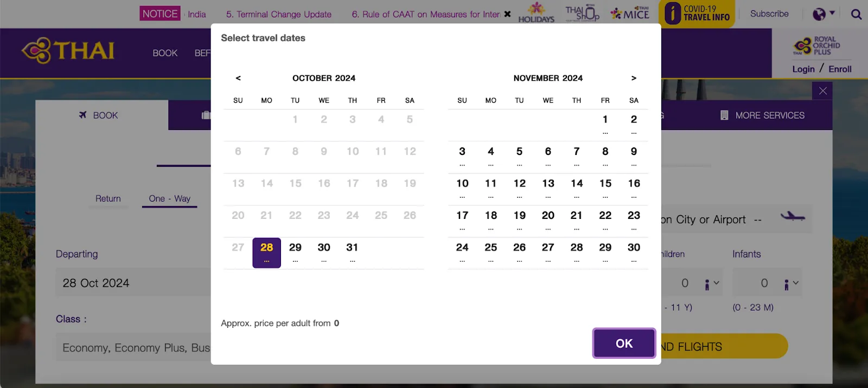Open the language globe selector
Image resolution: width=868 pixels, height=388 pixels.
(823, 14)
